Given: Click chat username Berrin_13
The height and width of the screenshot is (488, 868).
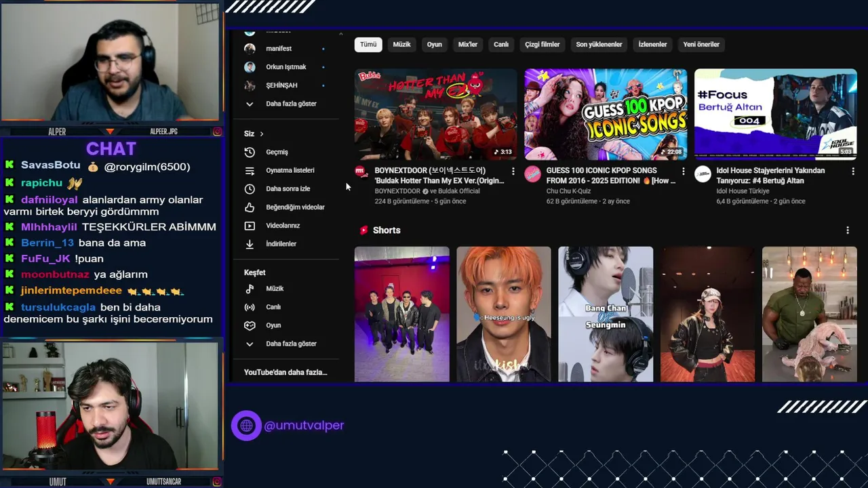Looking at the screenshot, I should click(x=47, y=243).
